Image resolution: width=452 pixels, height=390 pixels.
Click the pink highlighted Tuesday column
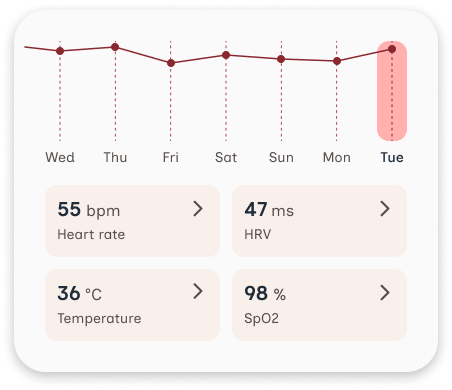[x=392, y=91]
